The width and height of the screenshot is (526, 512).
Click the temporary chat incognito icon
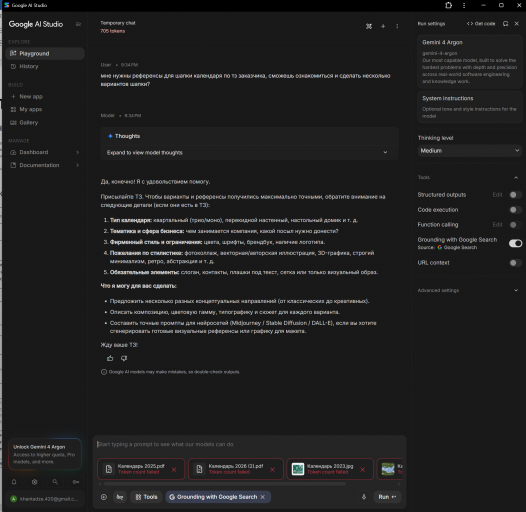click(x=369, y=26)
